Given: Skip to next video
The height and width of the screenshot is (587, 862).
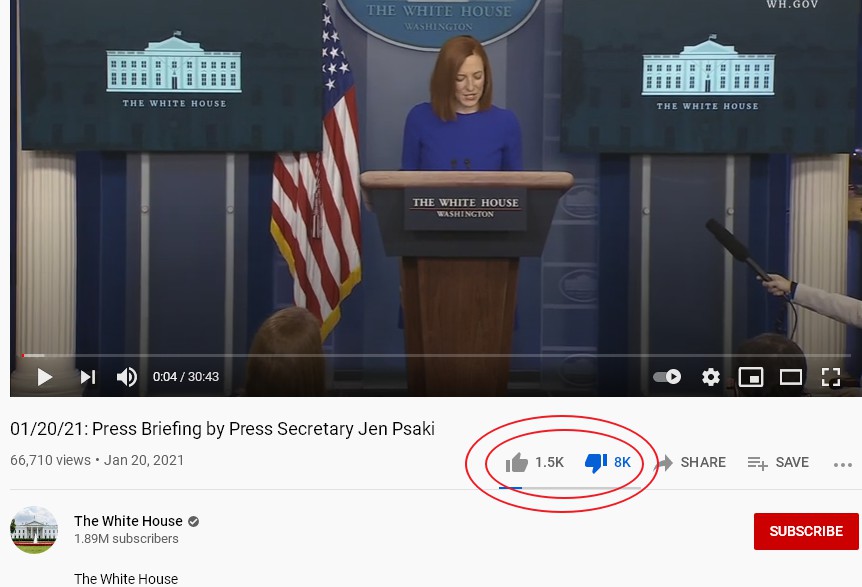Looking at the screenshot, I should coord(88,377).
